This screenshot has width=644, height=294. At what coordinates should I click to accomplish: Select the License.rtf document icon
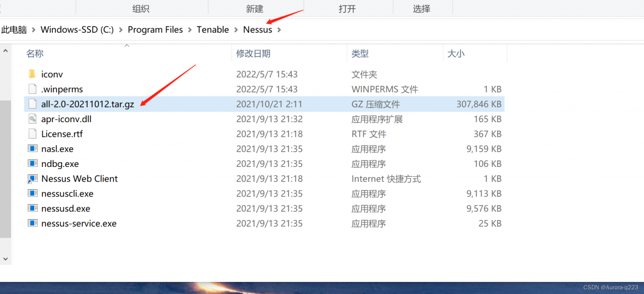(33, 134)
